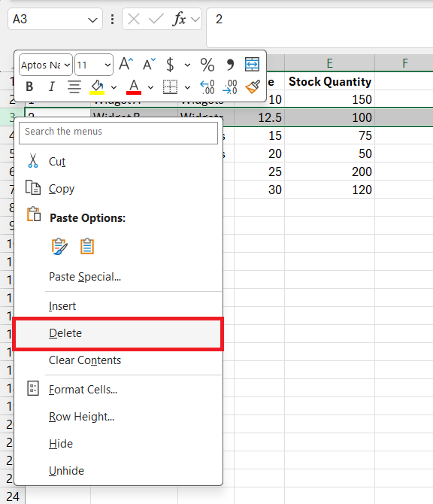This screenshot has width=433, height=504.
Task: Choose Copy from context menu
Action: pos(118,188)
